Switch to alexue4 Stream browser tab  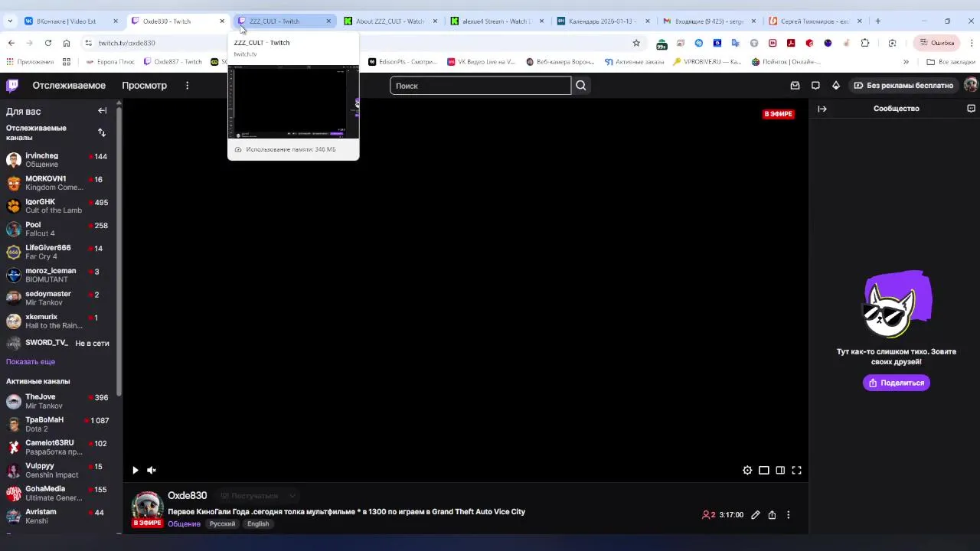pyautogui.click(x=498, y=21)
